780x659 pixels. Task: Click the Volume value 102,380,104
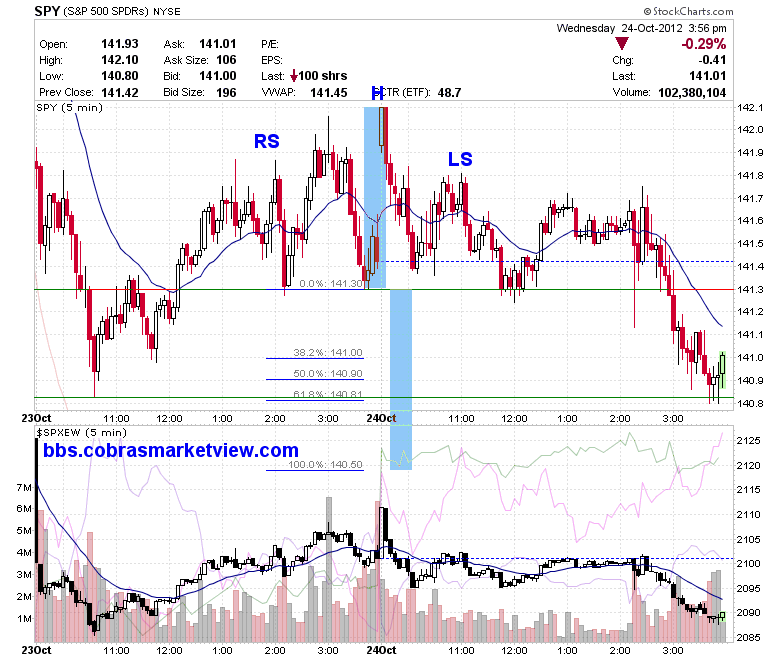point(692,93)
